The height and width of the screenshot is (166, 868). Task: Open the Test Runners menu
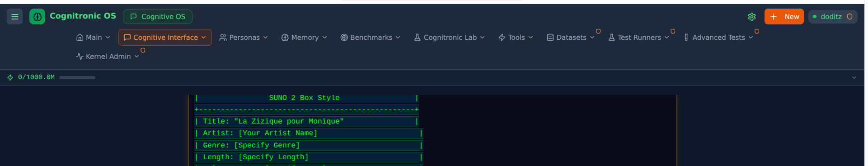click(638, 38)
